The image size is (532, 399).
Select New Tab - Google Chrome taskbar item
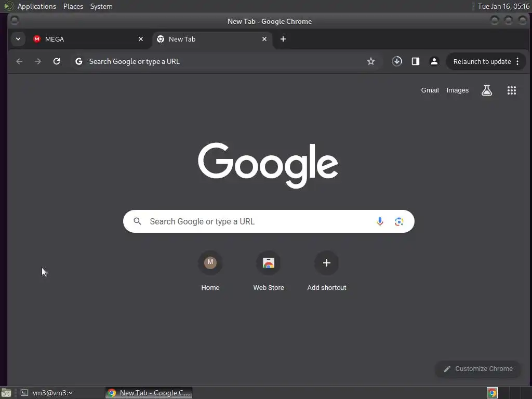[149, 393]
